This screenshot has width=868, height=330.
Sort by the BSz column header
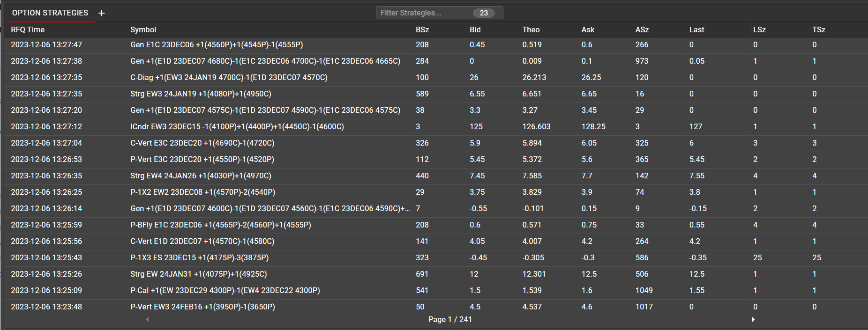point(422,29)
